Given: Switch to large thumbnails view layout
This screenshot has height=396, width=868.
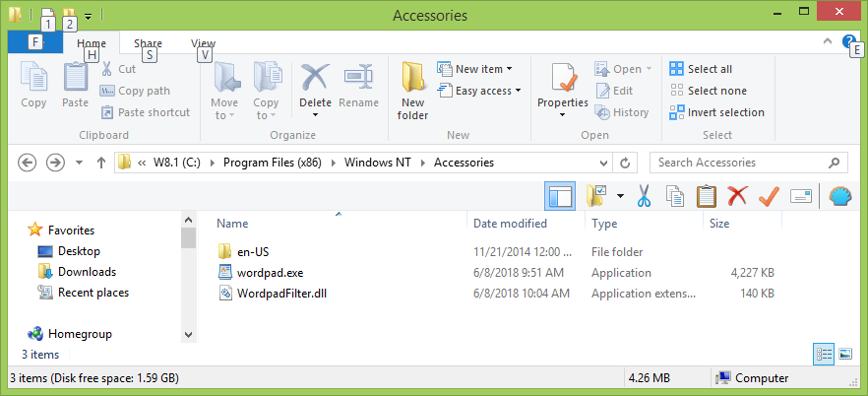Looking at the screenshot, I should point(844,354).
